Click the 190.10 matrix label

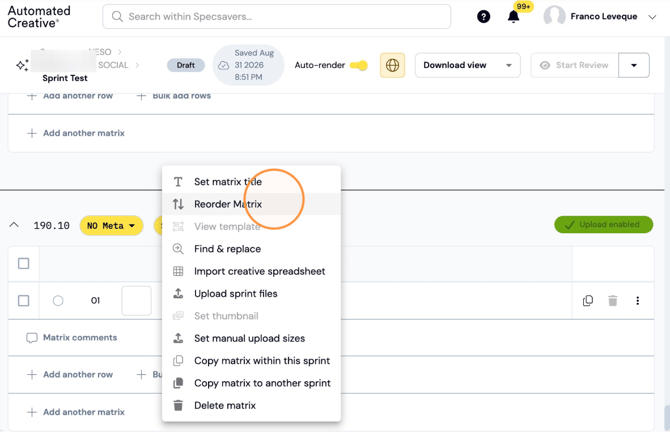coord(52,225)
